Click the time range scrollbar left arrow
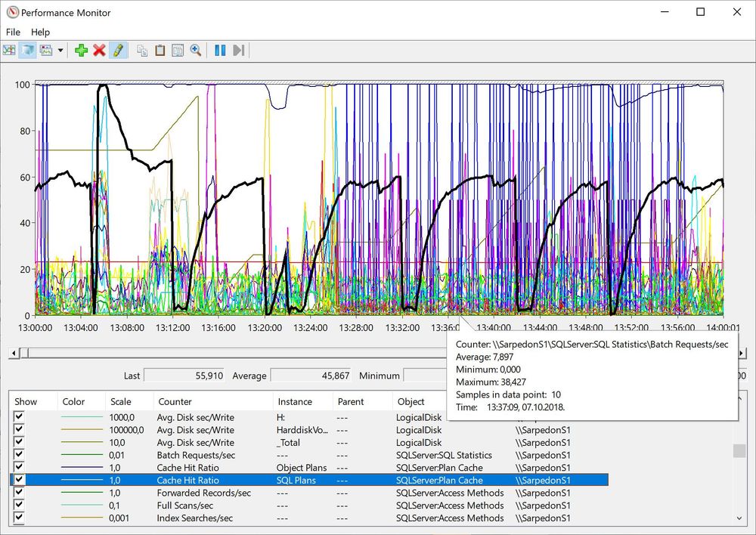The width and height of the screenshot is (756, 535). pyautogui.click(x=14, y=354)
